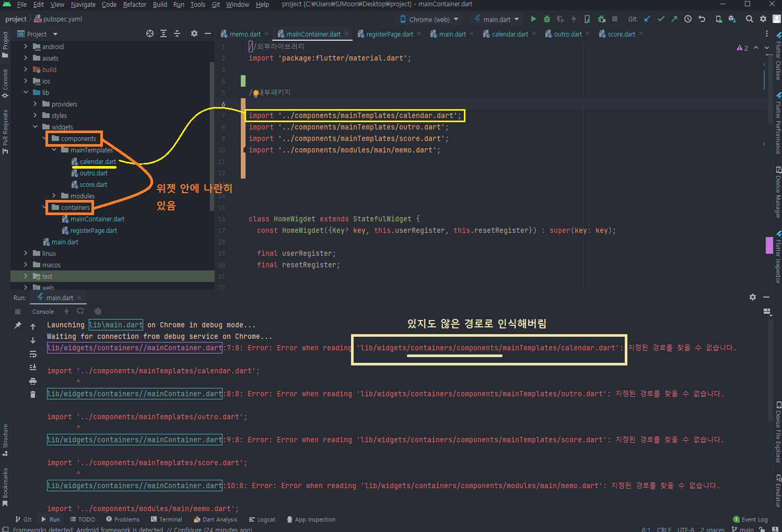Open the Flutter Inspector side panel
The height and width of the screenshot is (532, 782).
click(778, 257)
